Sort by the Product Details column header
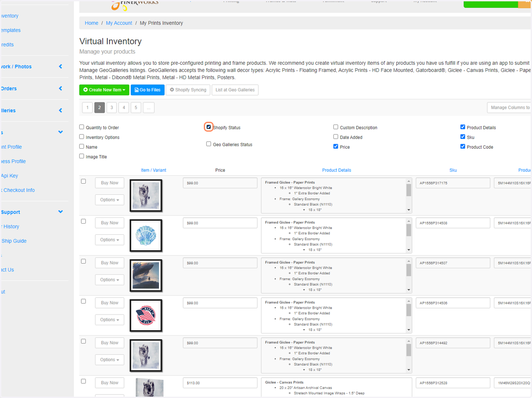Screen dimensions: 532x398 pos(336,170)
